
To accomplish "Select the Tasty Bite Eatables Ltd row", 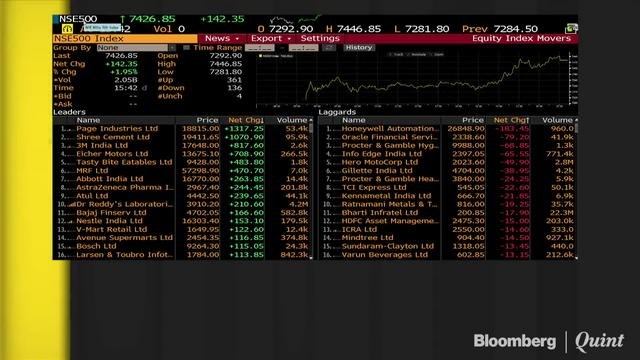I will coord(181,162).
